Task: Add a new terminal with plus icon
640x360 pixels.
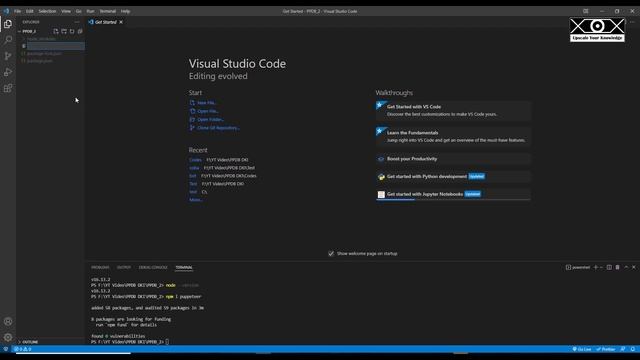Action: point(596,267)
